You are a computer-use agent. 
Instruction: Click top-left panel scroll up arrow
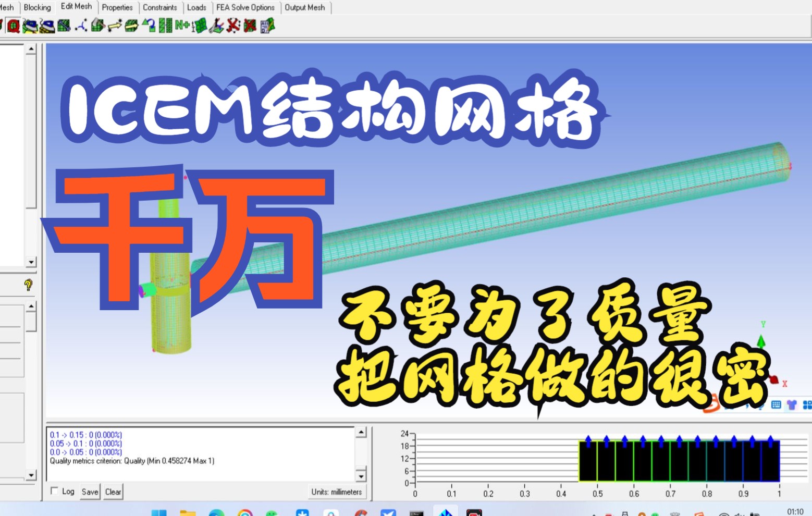pos(31,49)
